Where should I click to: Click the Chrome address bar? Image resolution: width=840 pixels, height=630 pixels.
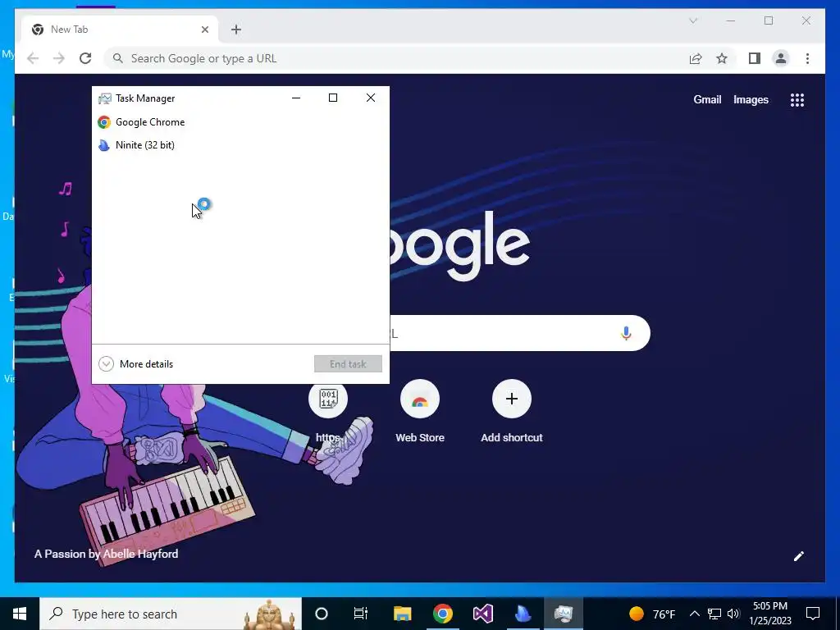[396, 58]
